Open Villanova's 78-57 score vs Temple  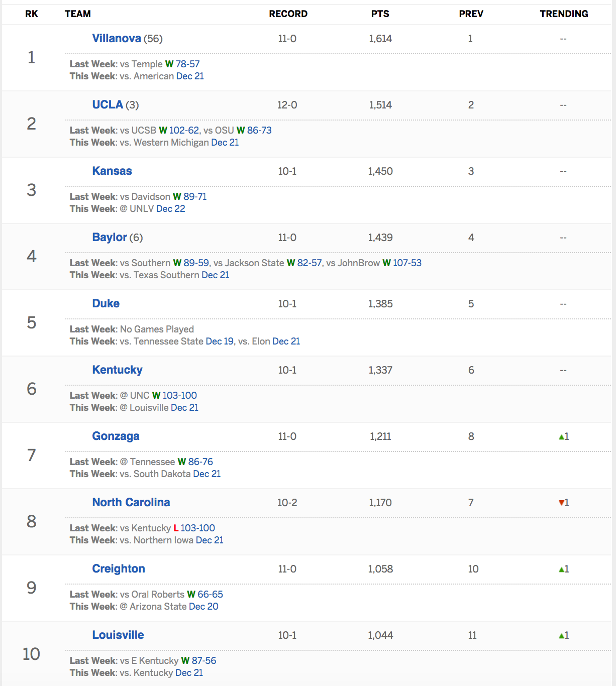187,64
